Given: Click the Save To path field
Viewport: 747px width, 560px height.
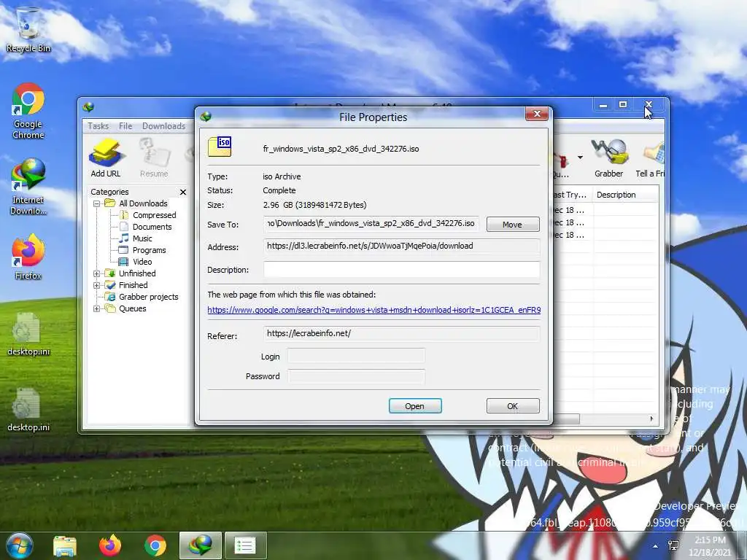Looking at the screenshot, I should tap(371, 224).
